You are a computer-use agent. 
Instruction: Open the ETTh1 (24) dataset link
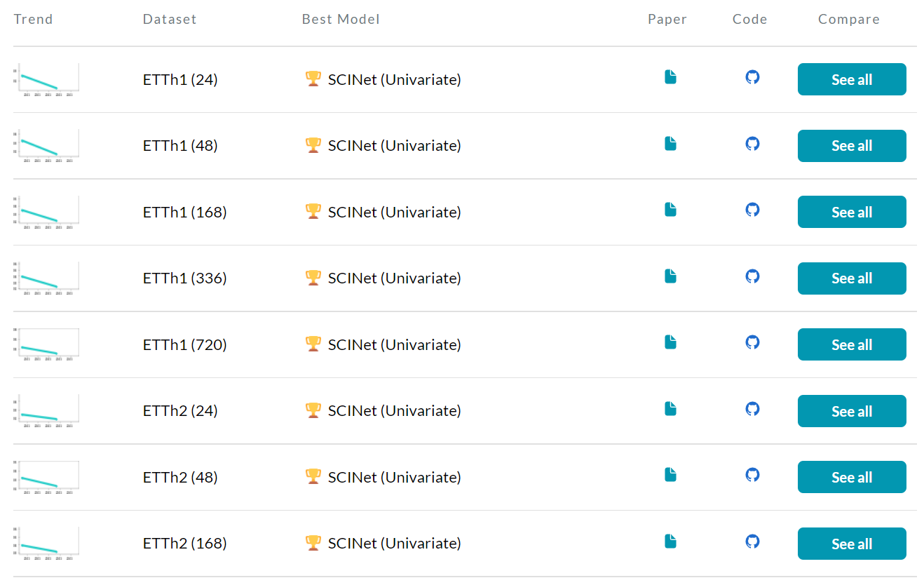pyautogui.click(x=180, y=80)
